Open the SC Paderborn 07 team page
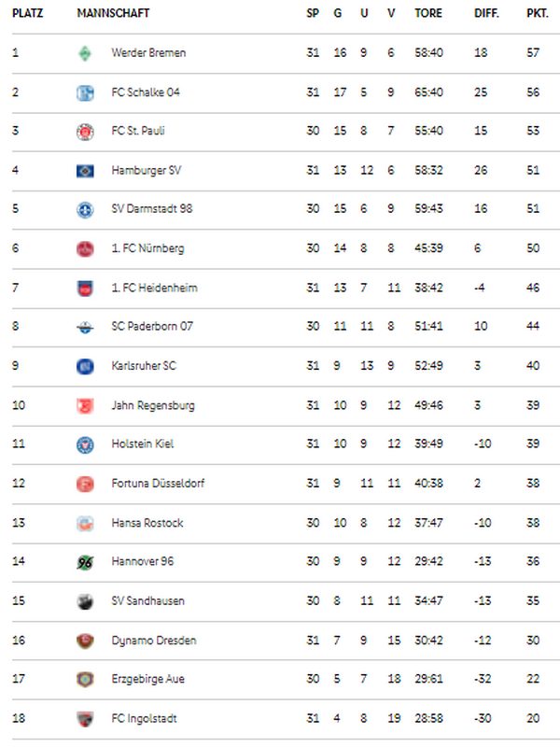The height and width of the screenshot is (747, 560). 152,326
